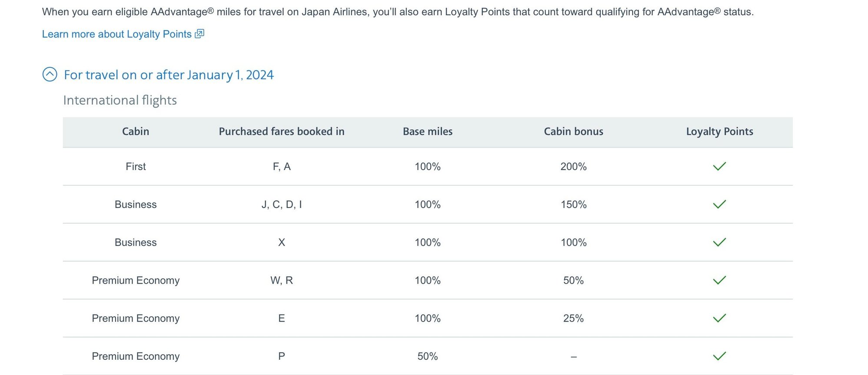Click the checkmark for Business J, C, D, I
The height and width of the screenshot is (375, 868).
click(x=719, y=204)
